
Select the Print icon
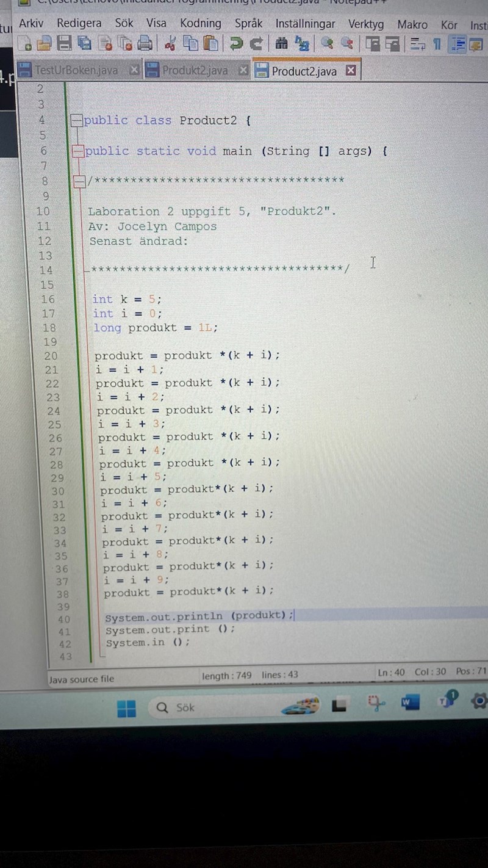(145, 44)
